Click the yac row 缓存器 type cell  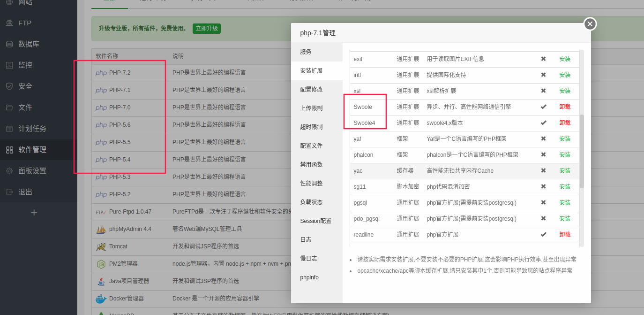pos(405,171)
